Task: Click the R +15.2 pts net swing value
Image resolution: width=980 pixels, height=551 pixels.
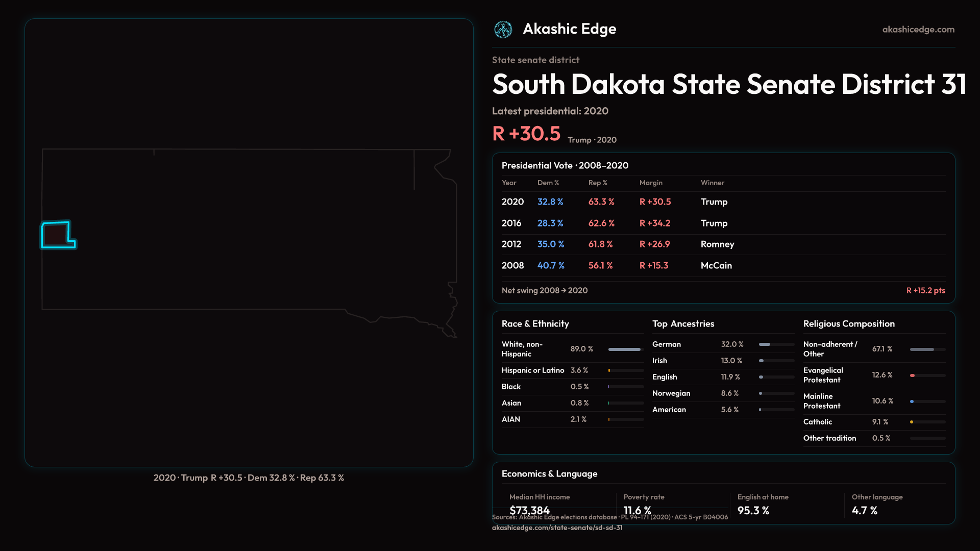Action: (x=925, y=290)
